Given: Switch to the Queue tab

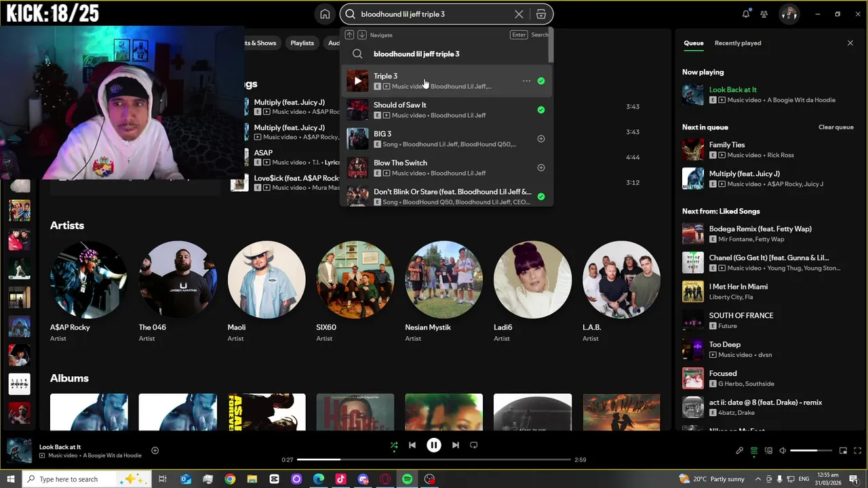Looking at the screenshot, I should (x=693, y=43).
